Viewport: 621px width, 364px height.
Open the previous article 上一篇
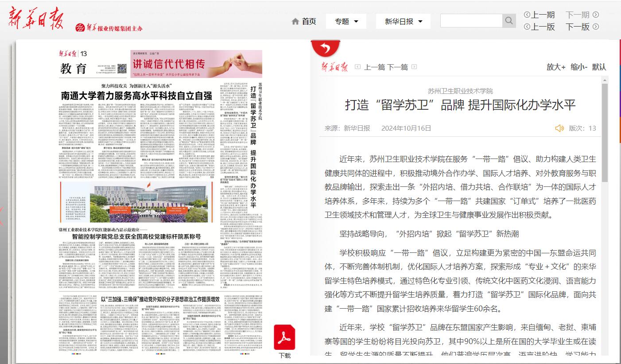[374, 67]
